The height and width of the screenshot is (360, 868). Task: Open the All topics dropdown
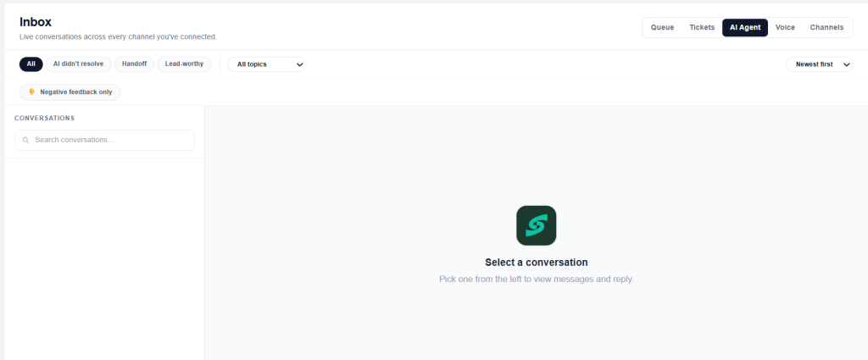pyautogui.click(x=267, y=64)
